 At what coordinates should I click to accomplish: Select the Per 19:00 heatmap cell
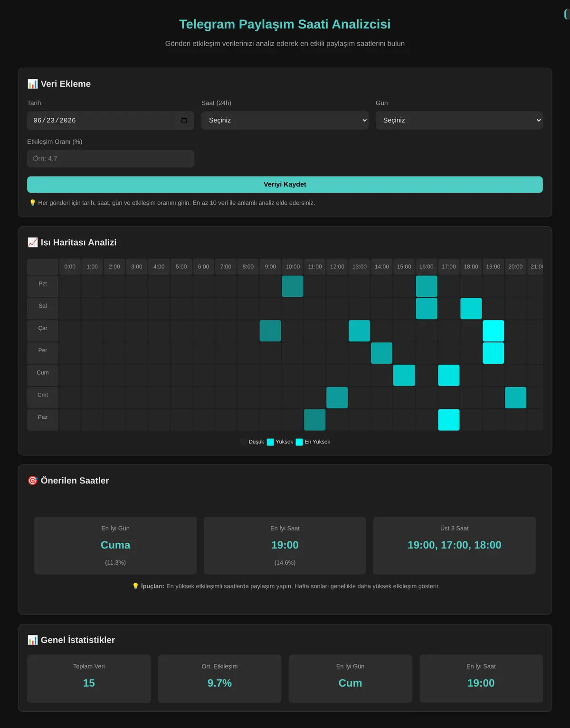(x=494, y=353)
